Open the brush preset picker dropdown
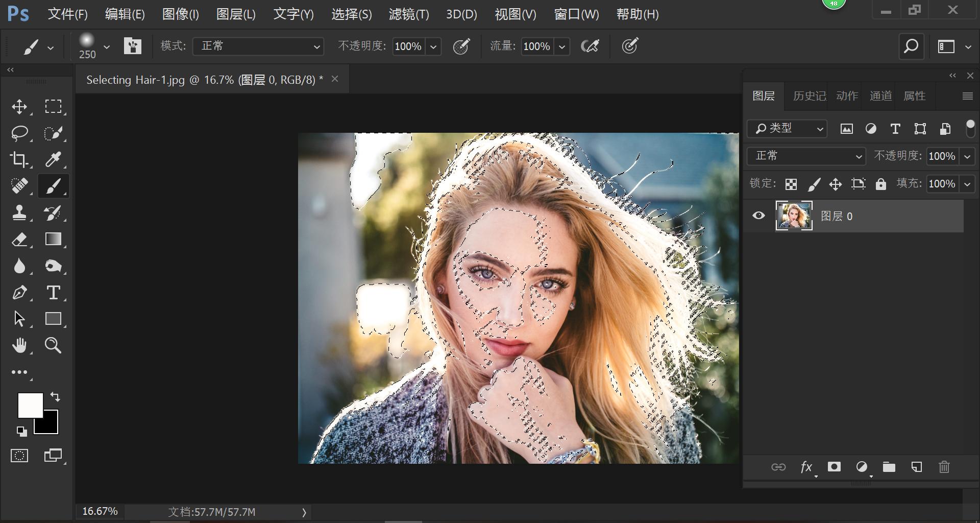The width and height of the screenshot is (980, 523). (107, 46)
